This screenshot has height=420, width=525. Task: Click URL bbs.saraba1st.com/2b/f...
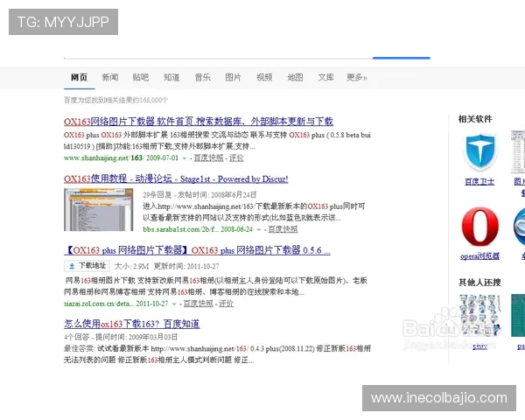point(181,229)
